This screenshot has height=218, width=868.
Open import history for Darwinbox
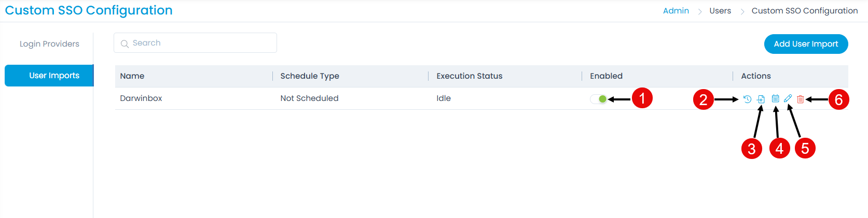747,99
